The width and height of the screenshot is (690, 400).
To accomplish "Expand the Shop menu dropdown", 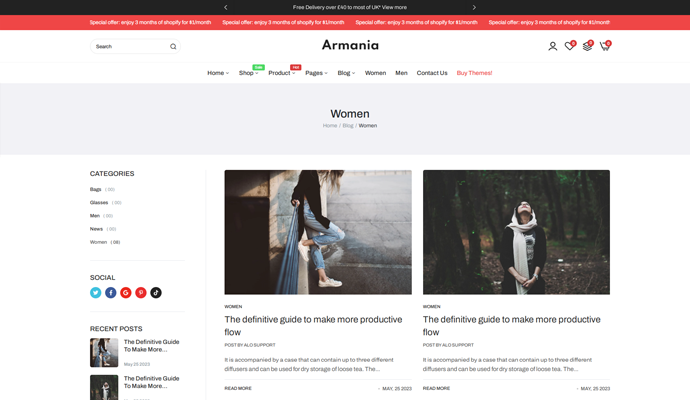I will pos(248,73).
